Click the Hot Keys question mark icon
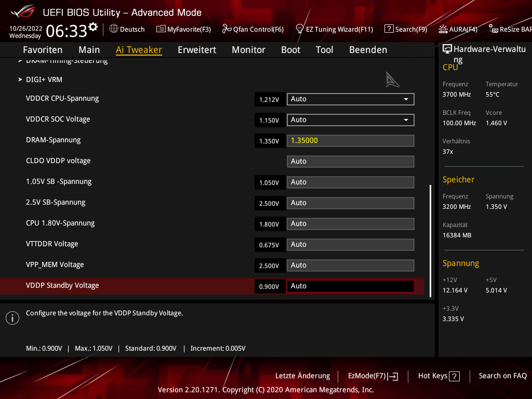Image resolution: width=532 pixels, height=399 pixels. tap(454, 376)
